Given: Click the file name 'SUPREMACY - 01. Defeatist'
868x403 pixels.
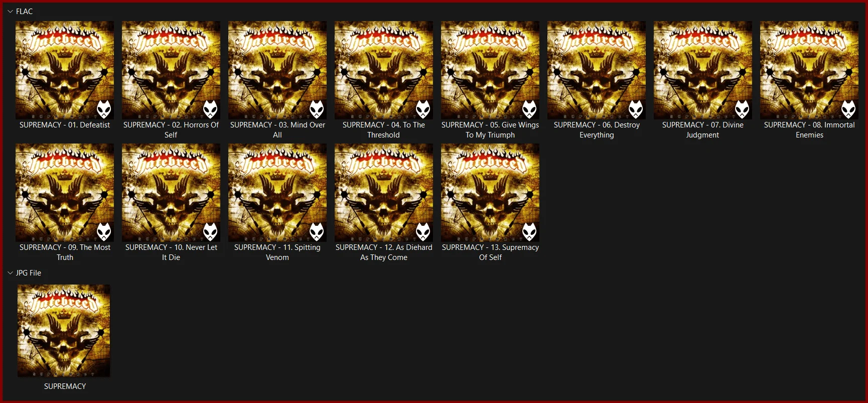Looking at the screenshot, I should 65,125.
